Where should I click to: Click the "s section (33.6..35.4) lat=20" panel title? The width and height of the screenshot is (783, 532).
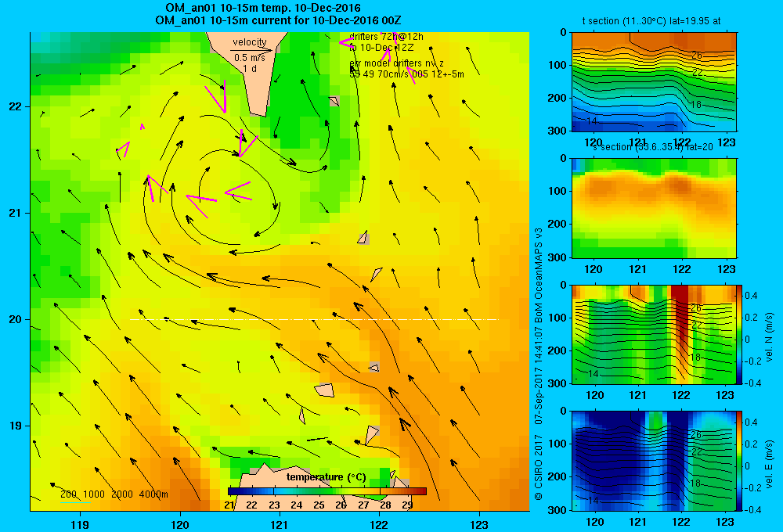click(653, 147)
